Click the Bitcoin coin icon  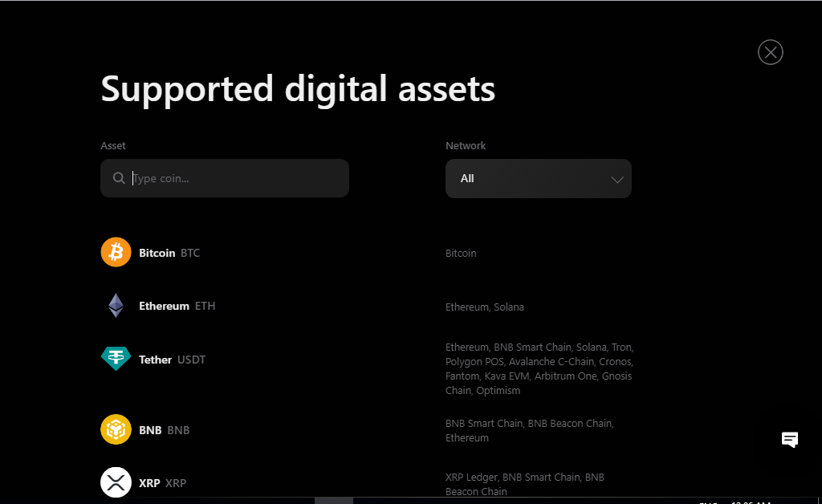point(116,252)
